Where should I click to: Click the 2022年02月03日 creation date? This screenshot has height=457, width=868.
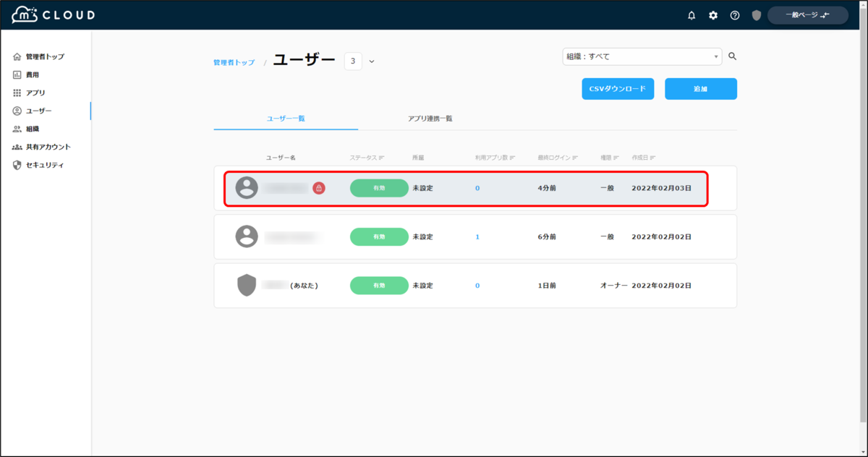[661, 188]
